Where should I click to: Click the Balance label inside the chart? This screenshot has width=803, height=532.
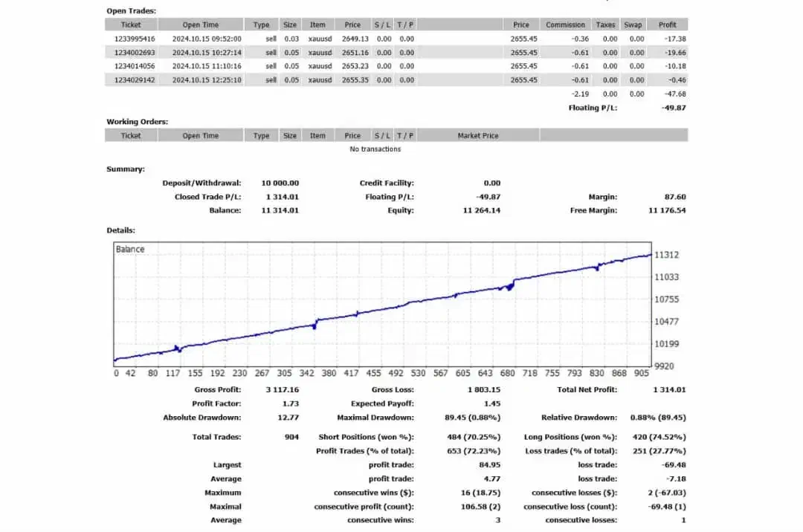click(x=130, y=250)
